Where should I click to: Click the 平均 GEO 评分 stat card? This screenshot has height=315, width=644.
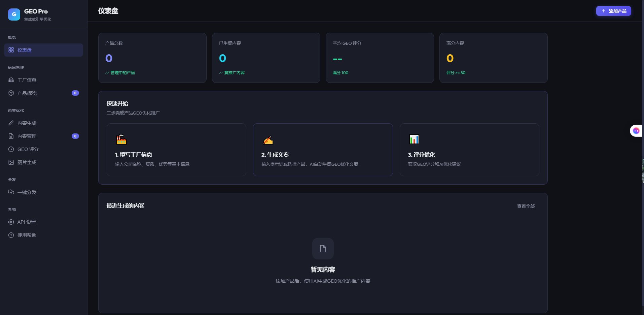[x=380, y=58]
